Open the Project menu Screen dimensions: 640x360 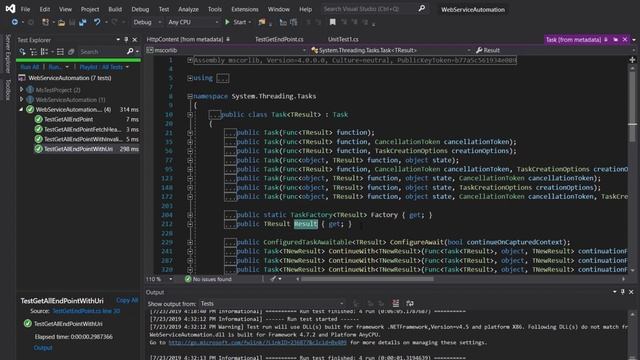[90, 9]
